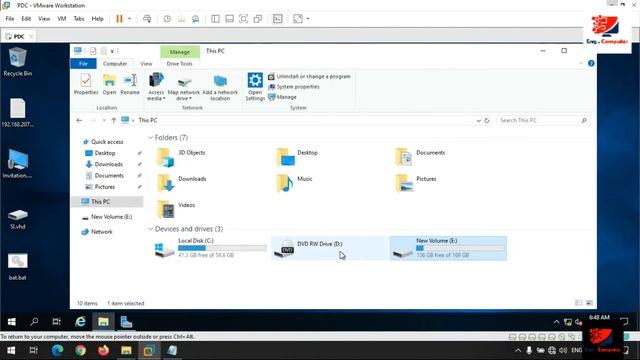Click the Open ribbon button
Image resolution: width=640 pixels, height=360 pixels.
[x=109, y=84]
